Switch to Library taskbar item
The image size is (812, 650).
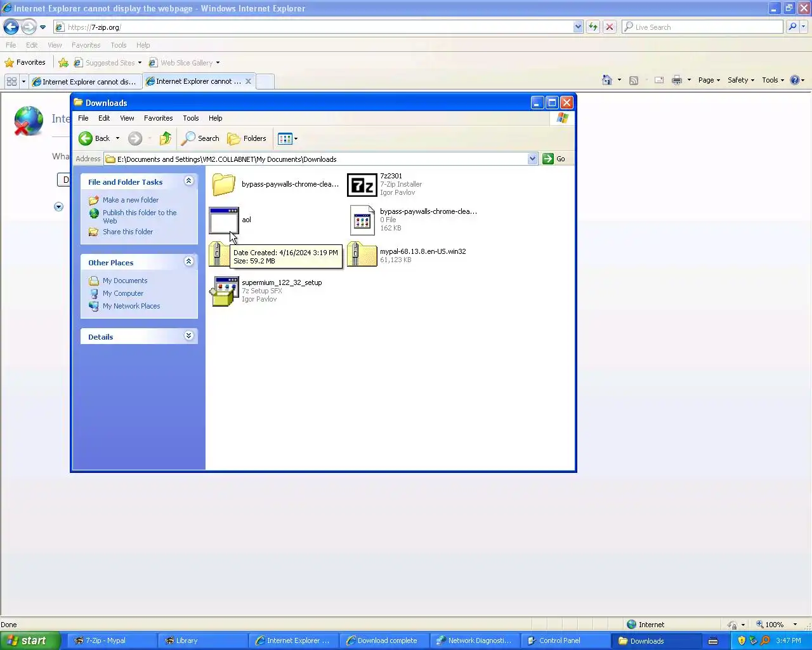(202, 640)
